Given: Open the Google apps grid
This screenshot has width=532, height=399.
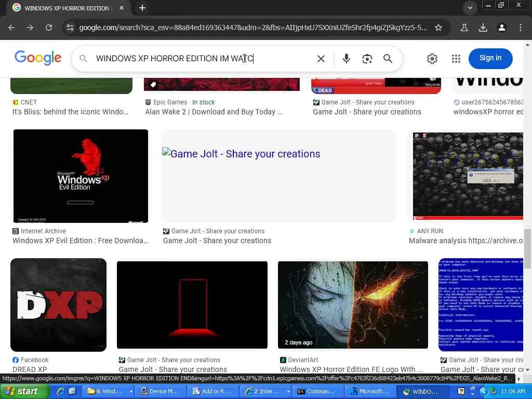Looking at the screenshot, I should click(456, 59).
